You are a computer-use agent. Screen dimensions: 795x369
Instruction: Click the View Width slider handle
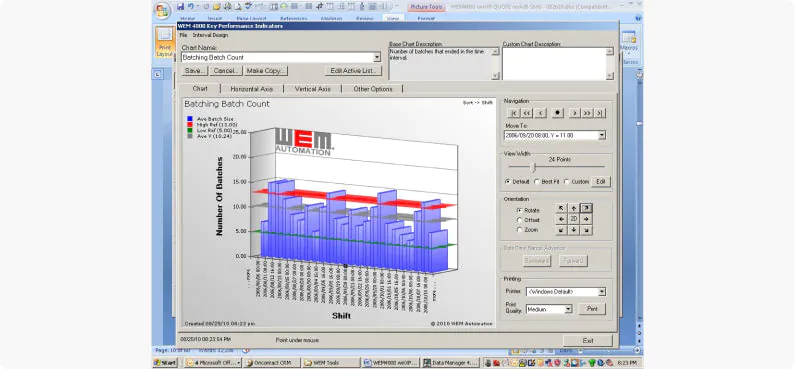pos(533,167)
